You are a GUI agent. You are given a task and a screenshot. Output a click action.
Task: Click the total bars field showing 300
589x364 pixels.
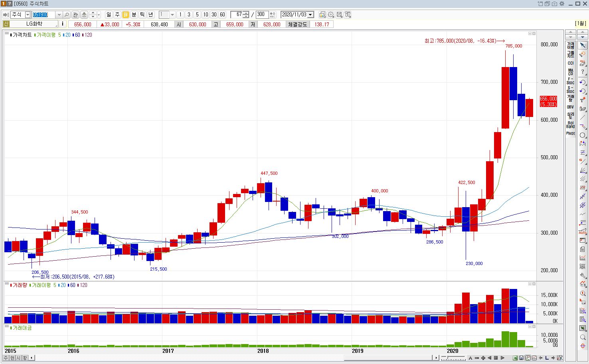(x=262, y=15)
